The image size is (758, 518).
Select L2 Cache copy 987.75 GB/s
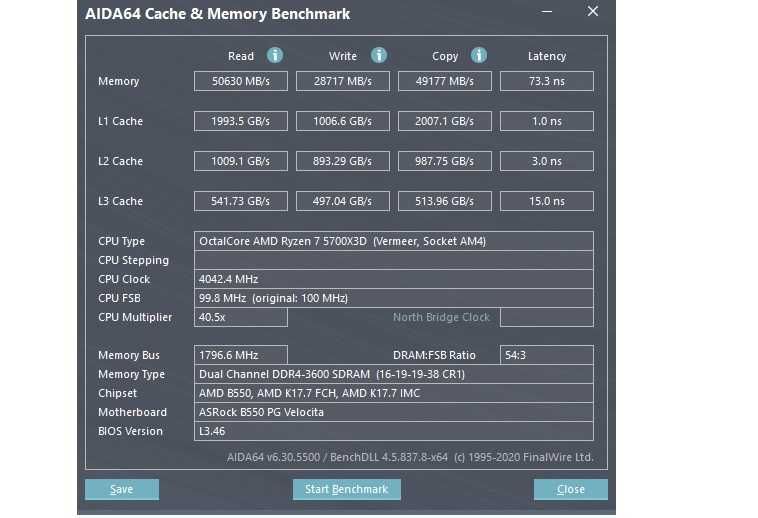coord(445,161)
